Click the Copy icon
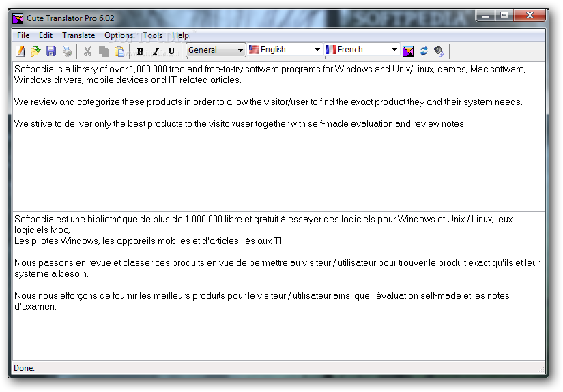The image size is (563, 392). (x=104, y=51)
